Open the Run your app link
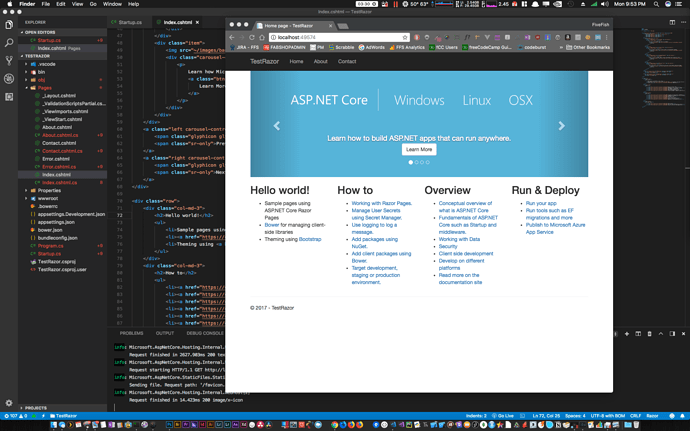Screen dimensions: 690x431 click(541, 203)
